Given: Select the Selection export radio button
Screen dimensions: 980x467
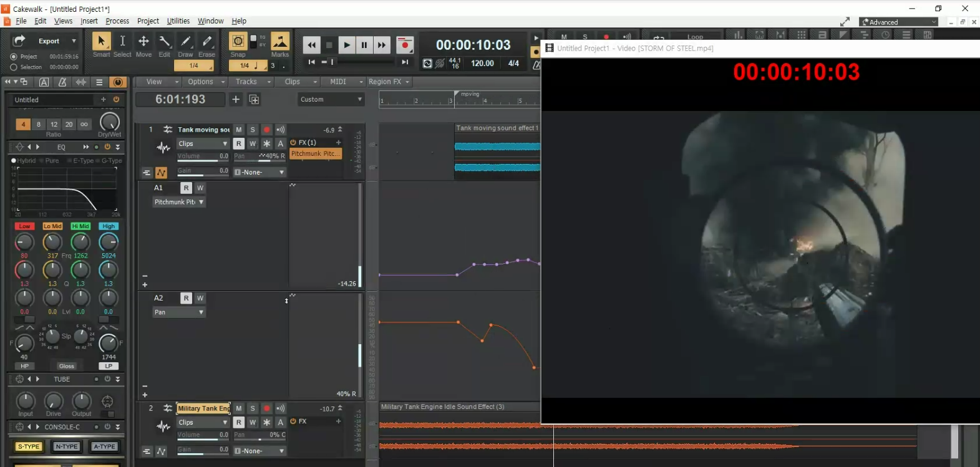Looking at the screenshot, I should tap(14, 67).
